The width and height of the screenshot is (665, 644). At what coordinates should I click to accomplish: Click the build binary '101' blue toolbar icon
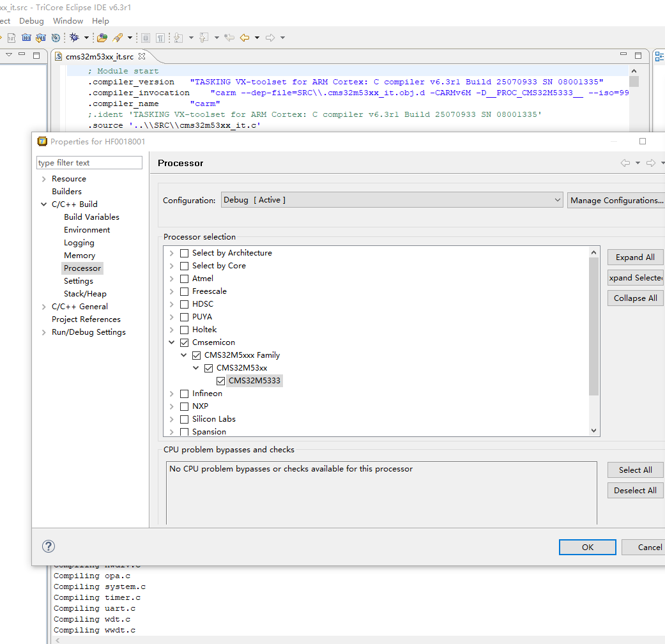[x=26, y=38]
